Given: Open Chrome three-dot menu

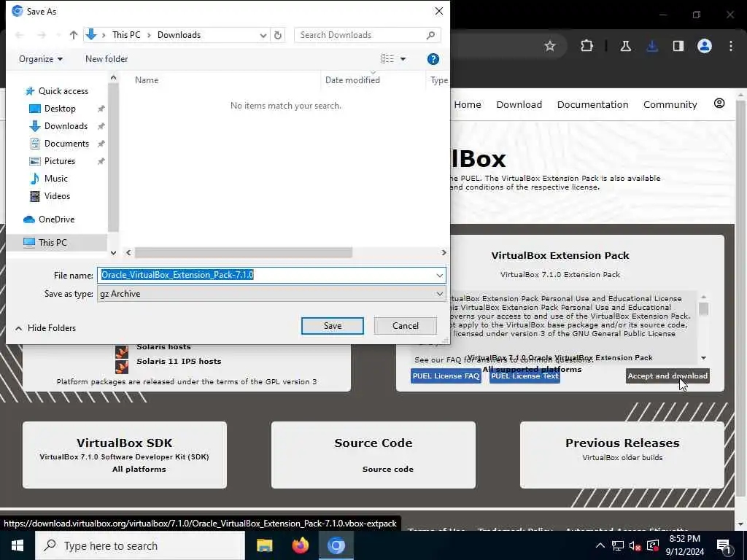Looking at the screenshot, I should (731, 46).
